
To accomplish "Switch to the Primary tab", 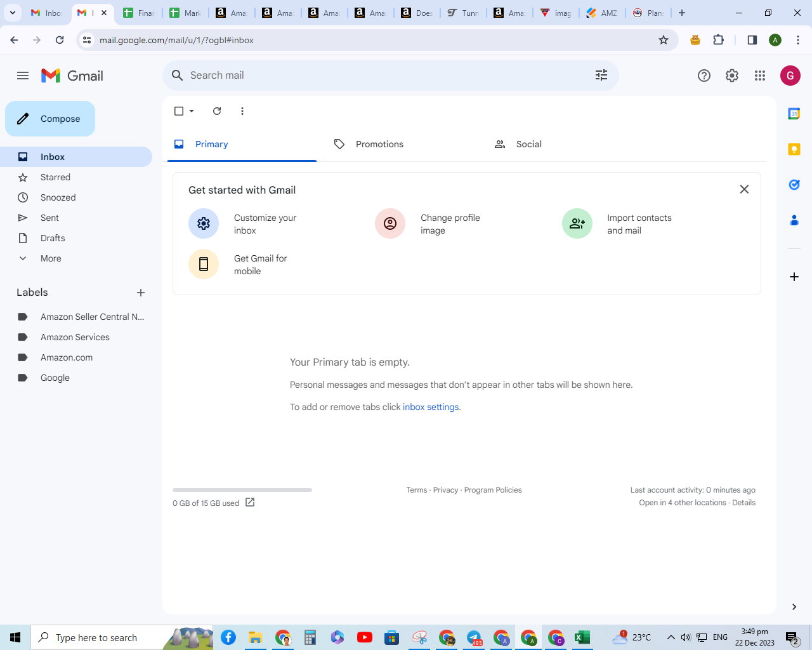I will click(242, 144).
